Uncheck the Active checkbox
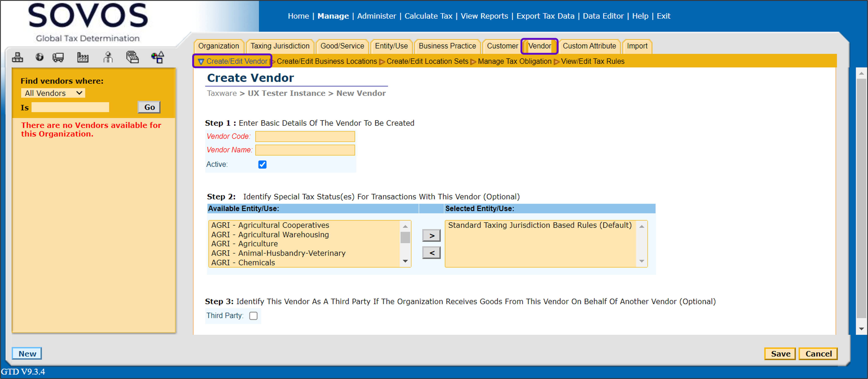Image resolution: width=868 pixels, height=379 pixels. [x=262, y=165]
